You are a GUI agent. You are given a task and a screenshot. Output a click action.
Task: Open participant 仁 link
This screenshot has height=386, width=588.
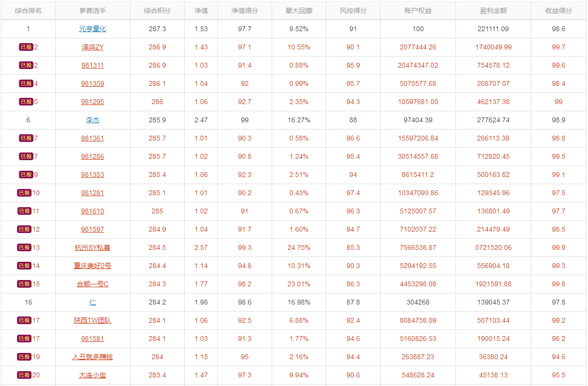point(93,302)
